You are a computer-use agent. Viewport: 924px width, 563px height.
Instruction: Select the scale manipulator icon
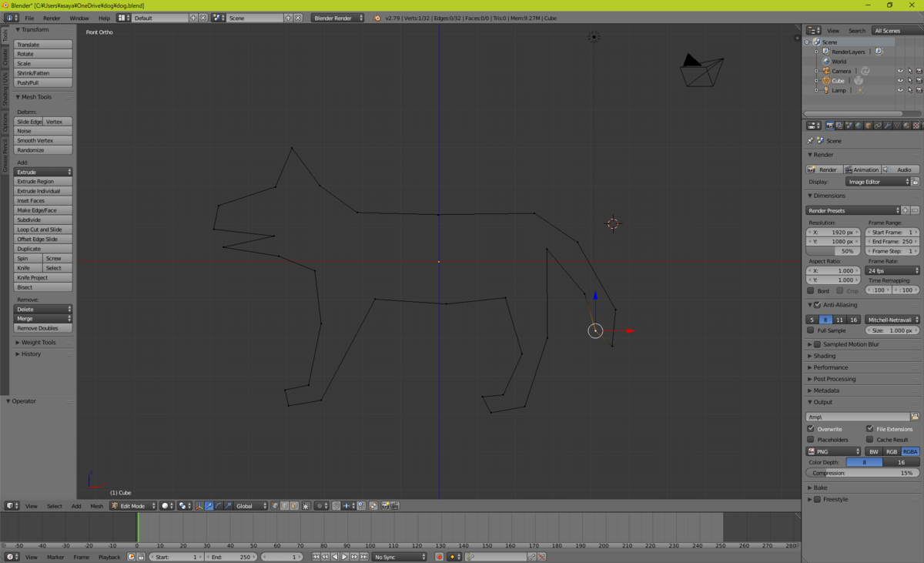coord(229,506)
